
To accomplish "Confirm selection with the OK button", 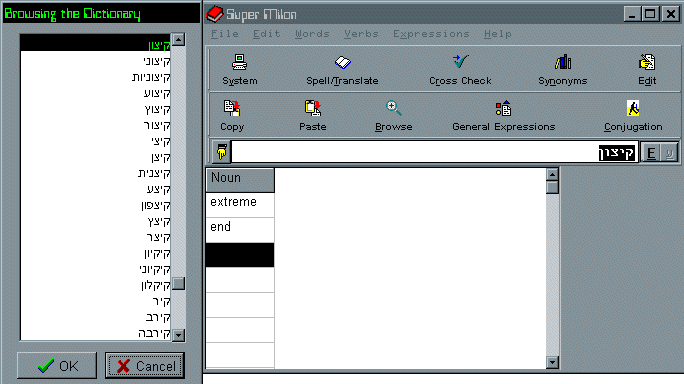I will (57, 366).
